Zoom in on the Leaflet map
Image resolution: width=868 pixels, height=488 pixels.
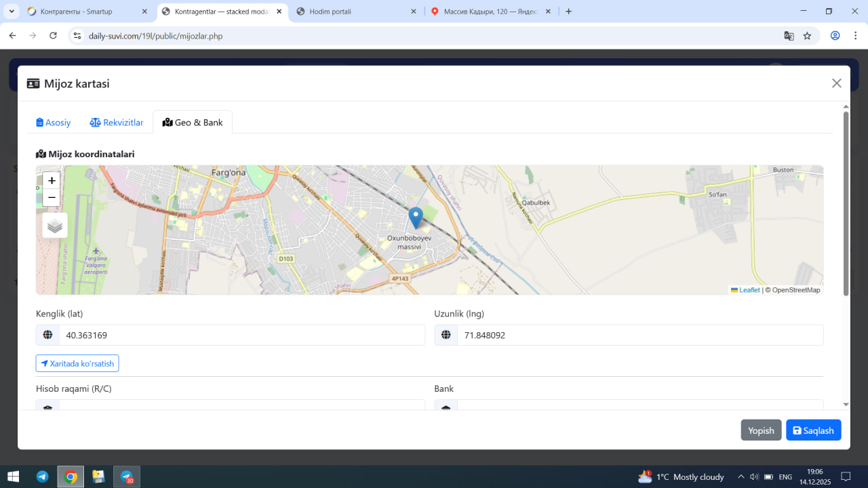pyautogui.click(x=52, y=180)
